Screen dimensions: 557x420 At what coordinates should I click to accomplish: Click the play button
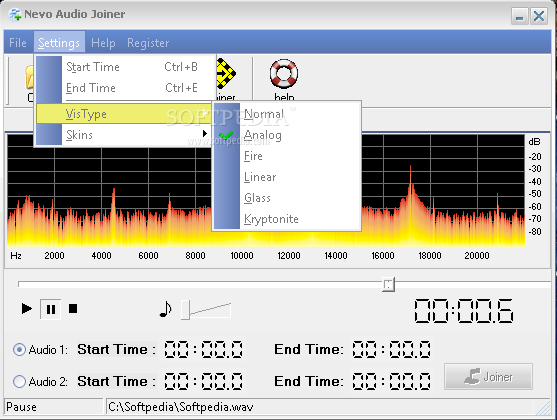pyautogui.click(x=27, y=308)
